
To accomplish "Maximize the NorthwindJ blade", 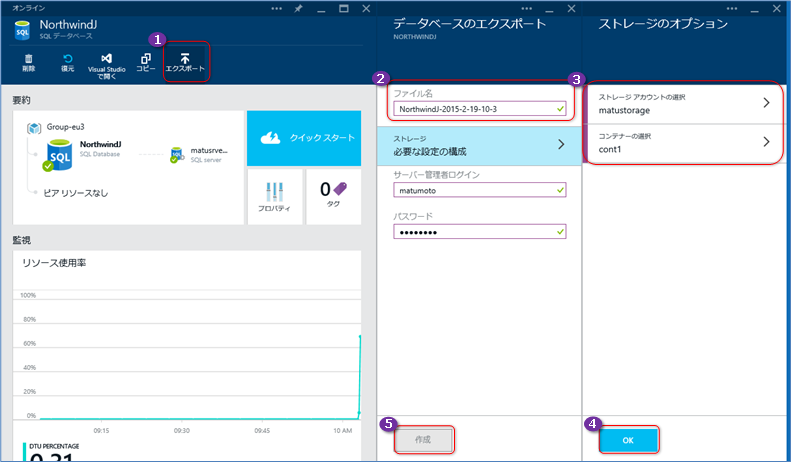I will 344,9.
